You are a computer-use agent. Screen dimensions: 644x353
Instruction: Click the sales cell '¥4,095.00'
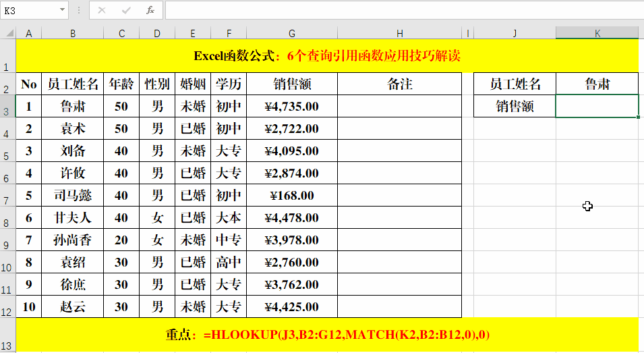(x=292, y=151)
